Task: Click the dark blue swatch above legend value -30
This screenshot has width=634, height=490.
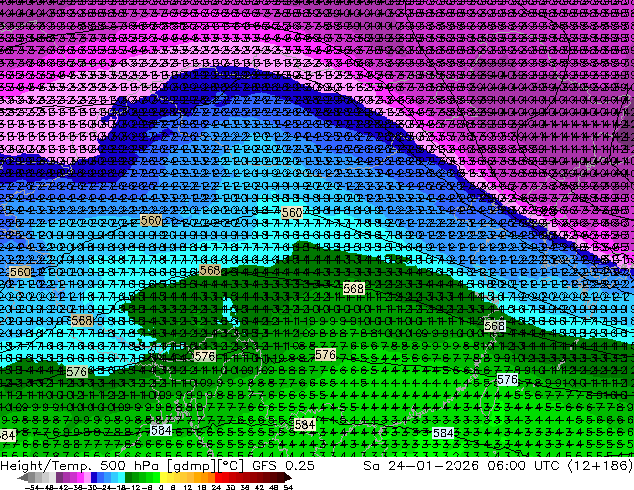Action: pyautogui.click(x=94, y=477)
